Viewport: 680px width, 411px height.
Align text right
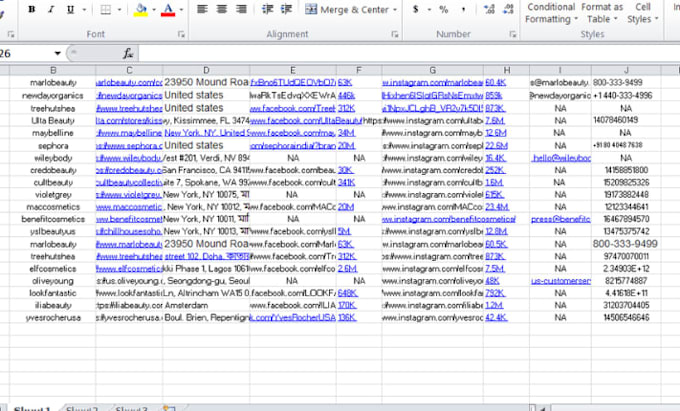point(241,9)
